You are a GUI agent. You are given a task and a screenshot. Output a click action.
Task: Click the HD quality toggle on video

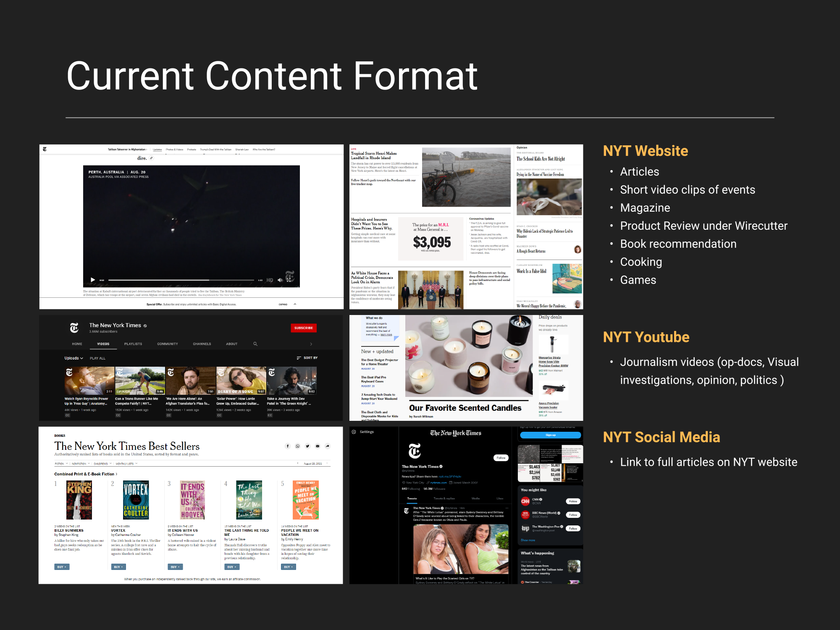pyautogui.click(x=270, y=280)
